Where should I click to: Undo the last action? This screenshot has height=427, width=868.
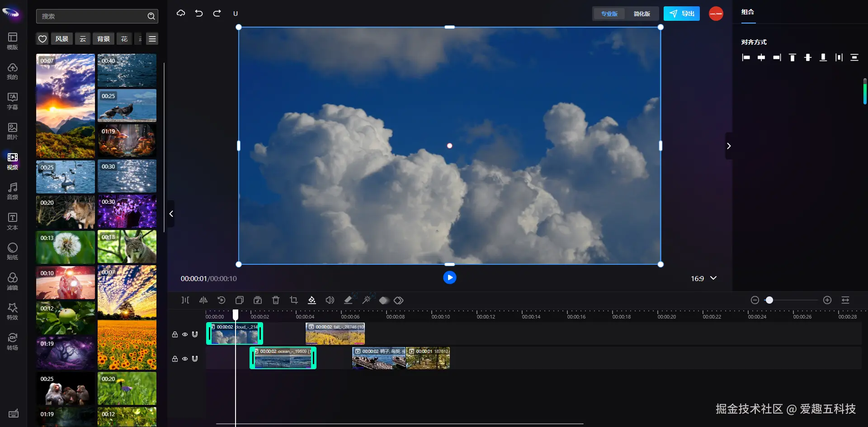click(199, 13)
